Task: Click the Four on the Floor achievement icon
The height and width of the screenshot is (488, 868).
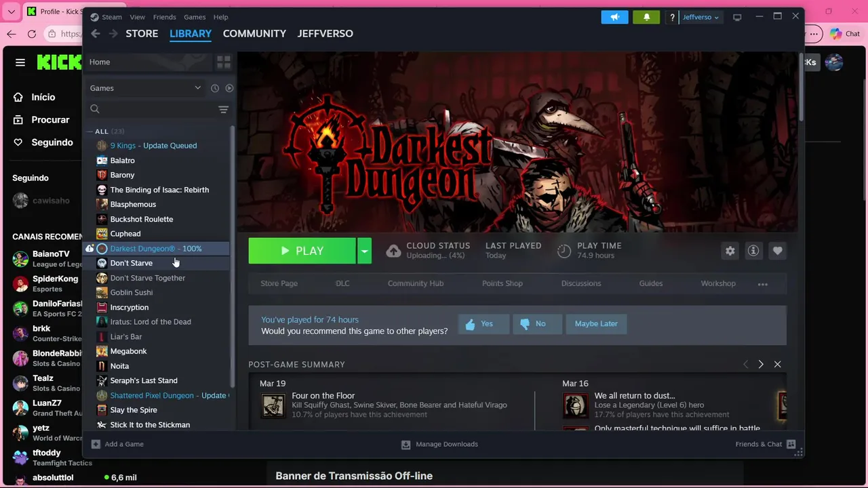Action: [273, 405]
